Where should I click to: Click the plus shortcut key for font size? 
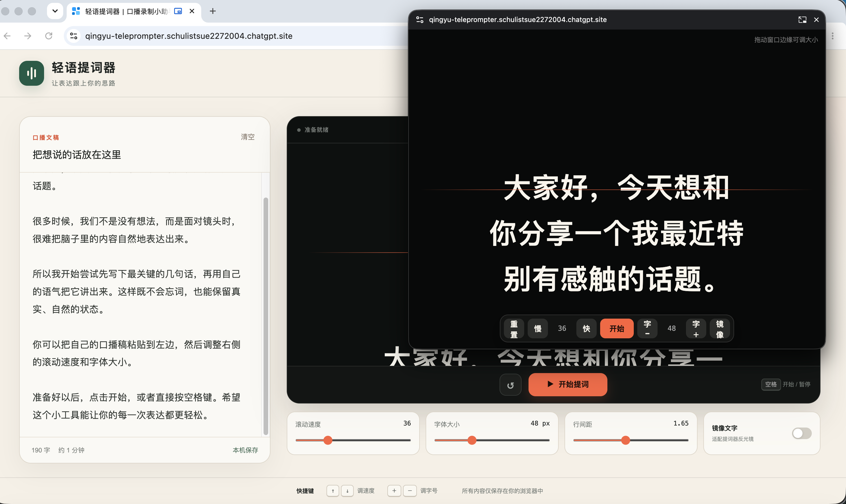point(394,491)
